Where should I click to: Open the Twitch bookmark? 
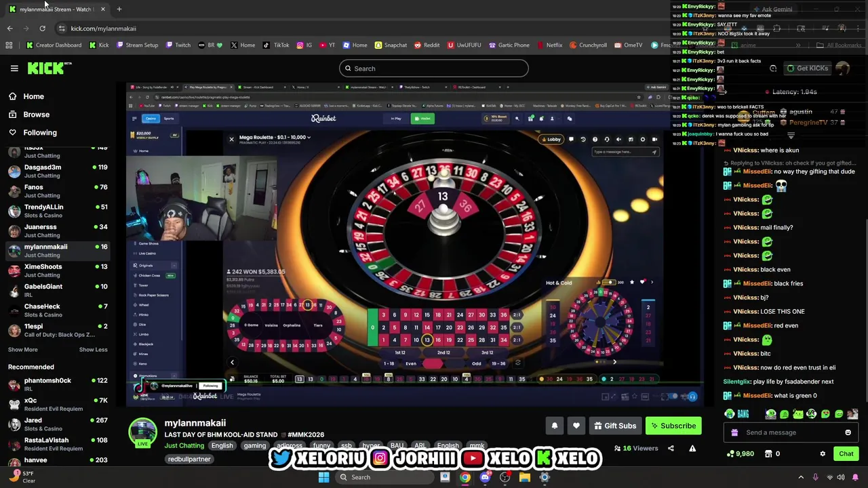tap(178, 45)
